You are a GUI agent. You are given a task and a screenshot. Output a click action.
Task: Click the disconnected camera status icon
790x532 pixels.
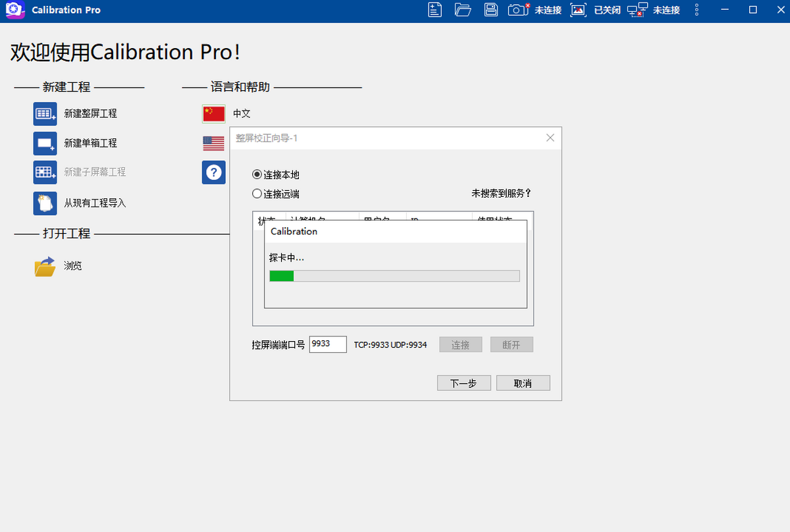tap(519, 10)
